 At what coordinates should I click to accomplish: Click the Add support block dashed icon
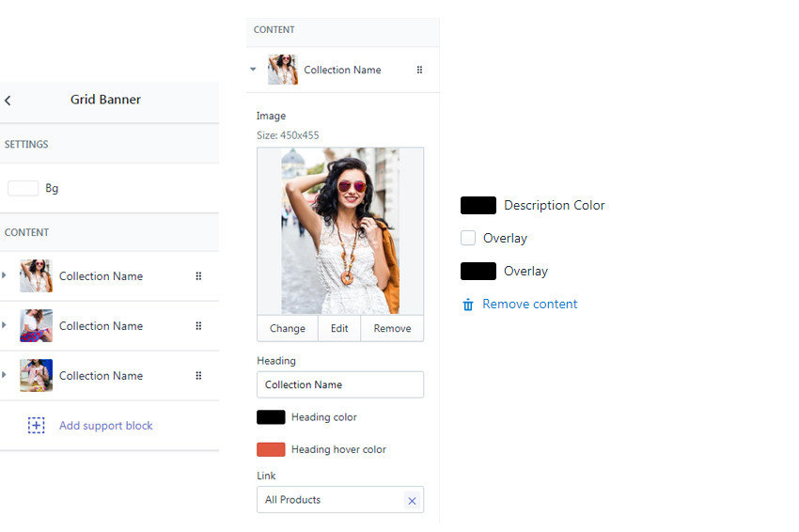tap(36, 425)
